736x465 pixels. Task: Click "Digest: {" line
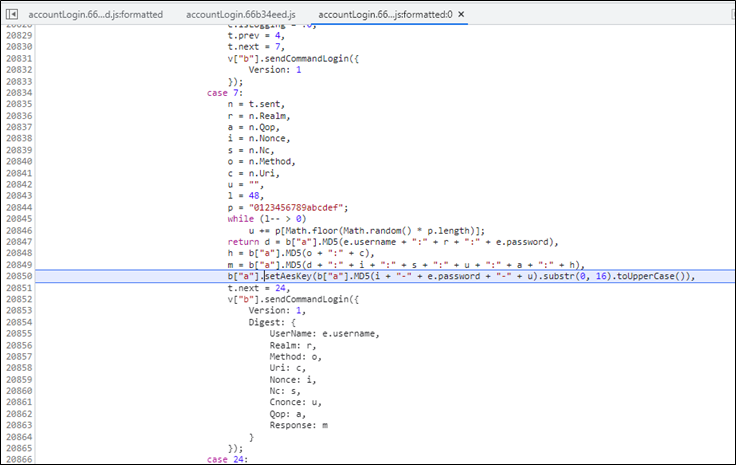coord(272,322)
